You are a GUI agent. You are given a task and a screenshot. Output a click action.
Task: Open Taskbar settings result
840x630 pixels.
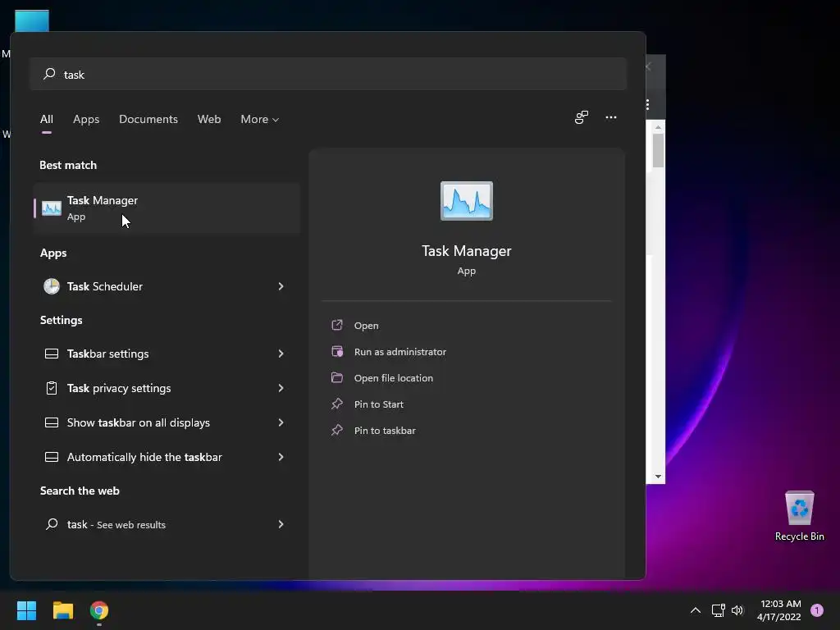tap(167, 354)
